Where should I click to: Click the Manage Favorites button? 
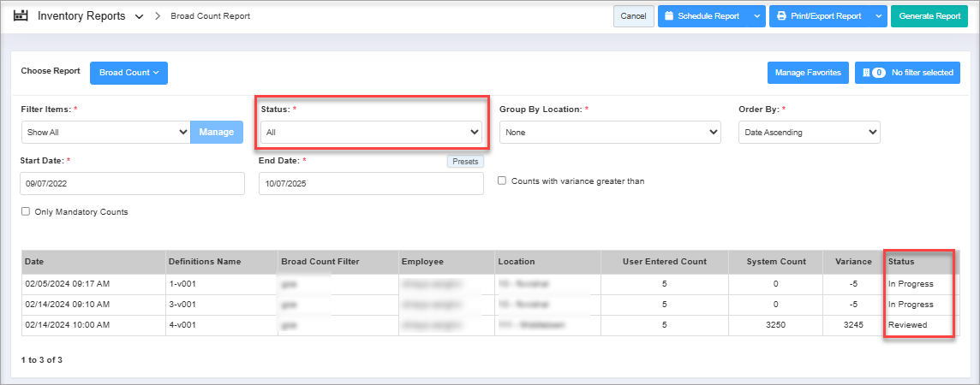807,74
